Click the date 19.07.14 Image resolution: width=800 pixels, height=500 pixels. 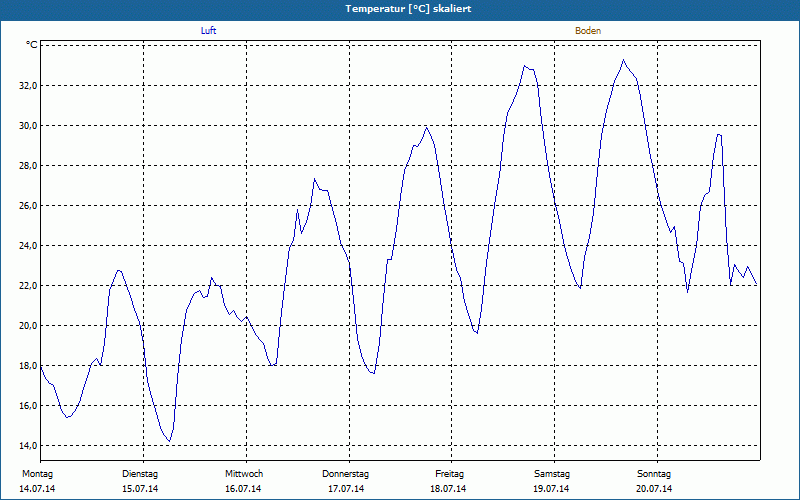(551, 489)
